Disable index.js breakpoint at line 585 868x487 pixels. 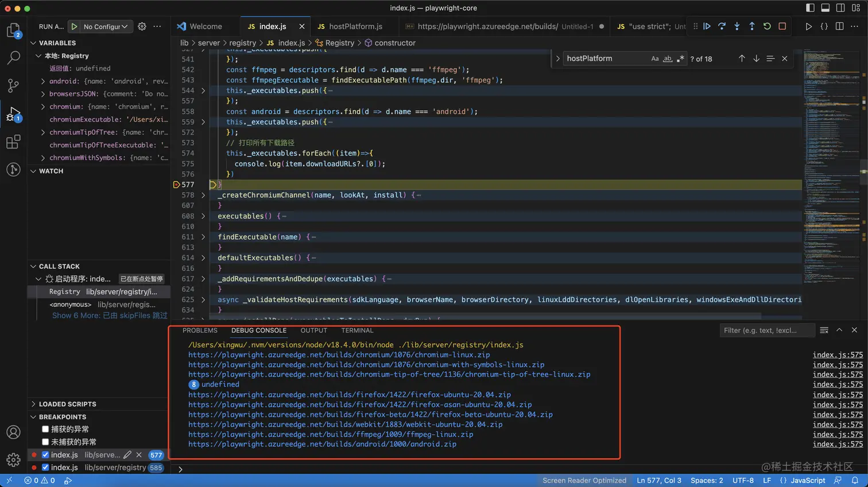pos(45,467)
